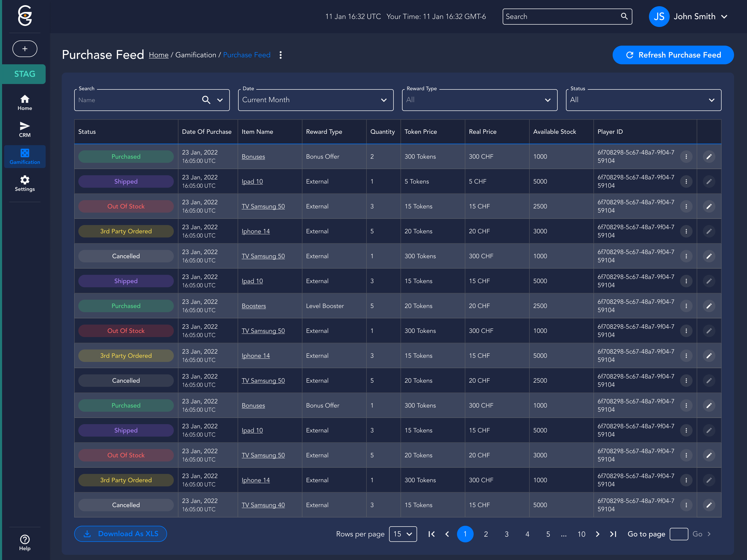Click the plus add button in sidebar
The height and width of the screenshot is (560, 747).
pos(25,48)
